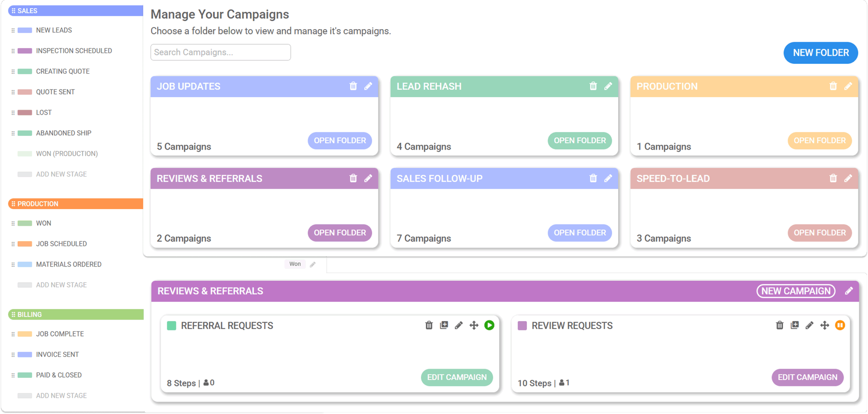The image size is (868, 414).
Task: Edit the Speed-To-Lead folder
Action: 848,178
